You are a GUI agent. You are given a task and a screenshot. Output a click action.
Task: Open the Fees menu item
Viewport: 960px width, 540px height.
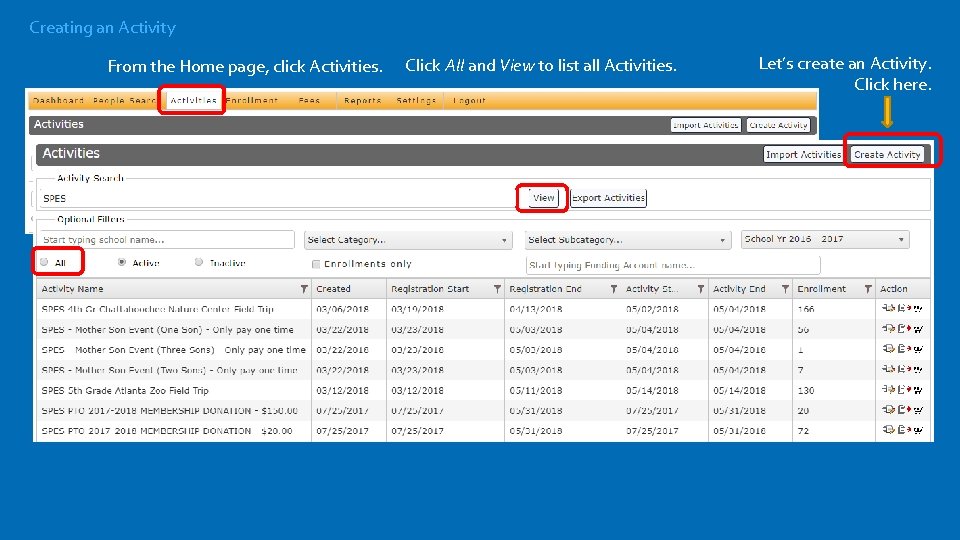[310, 100]
